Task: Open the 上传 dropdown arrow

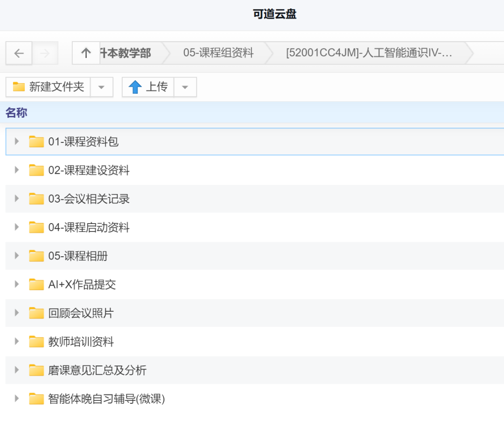Action: click(x=185, y=87)
